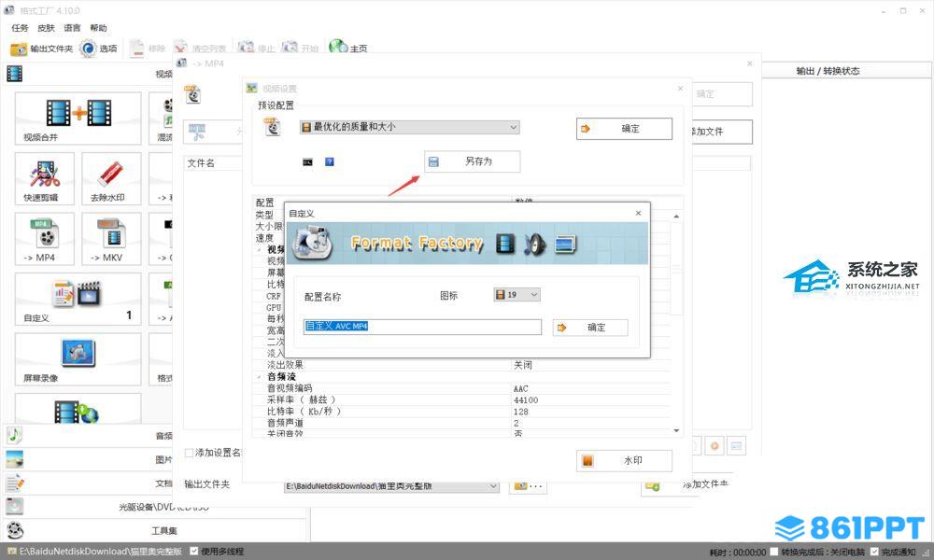This screenshot has width=934, height=560.
Task: Expand the 光驱设备 category panel
Action: tap(155, 507)
